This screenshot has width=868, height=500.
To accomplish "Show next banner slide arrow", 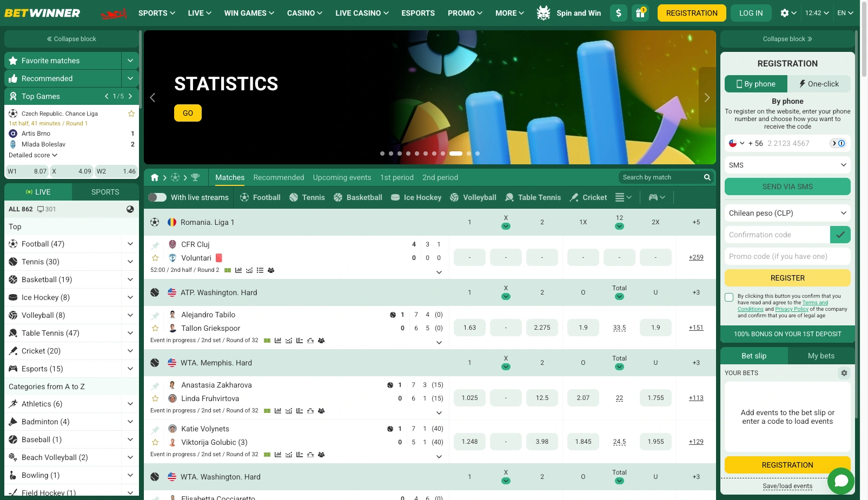I will tap(707, 97).
